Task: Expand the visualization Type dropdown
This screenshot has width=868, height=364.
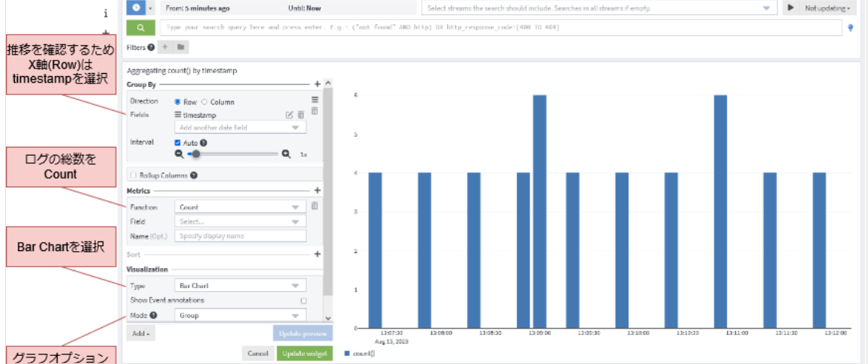Action: tap(240, 285)
